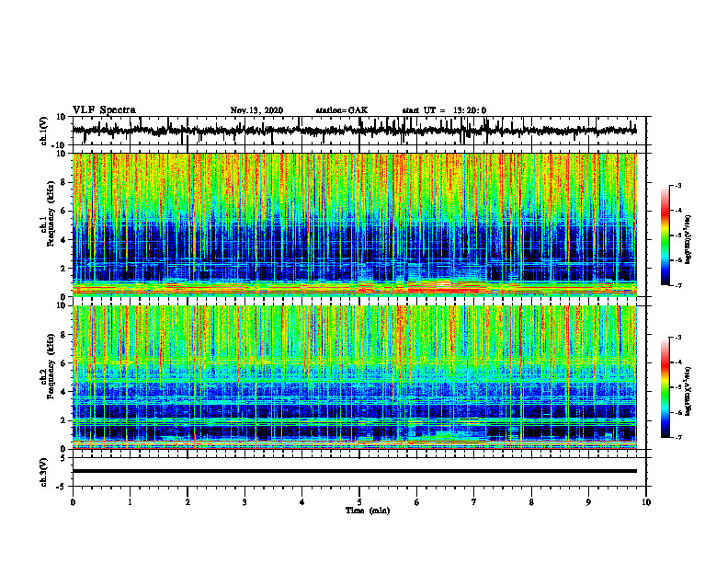
Task: Click the time axis tick label "9"
Action: (588, 502)
